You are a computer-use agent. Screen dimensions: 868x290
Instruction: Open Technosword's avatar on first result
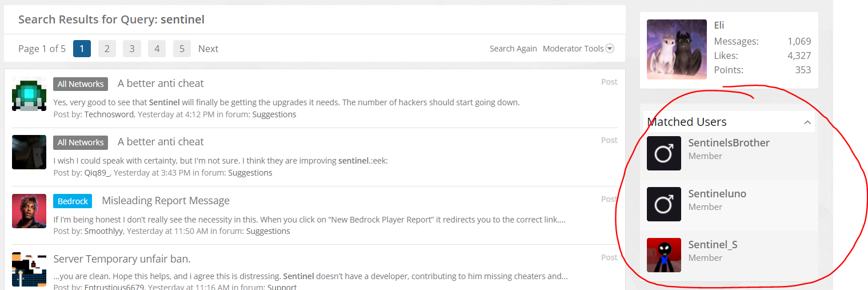pos(29,94)
